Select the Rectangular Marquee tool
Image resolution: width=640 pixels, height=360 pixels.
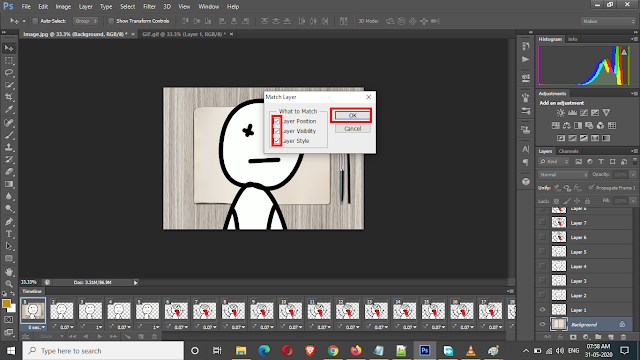coord(9,60)
